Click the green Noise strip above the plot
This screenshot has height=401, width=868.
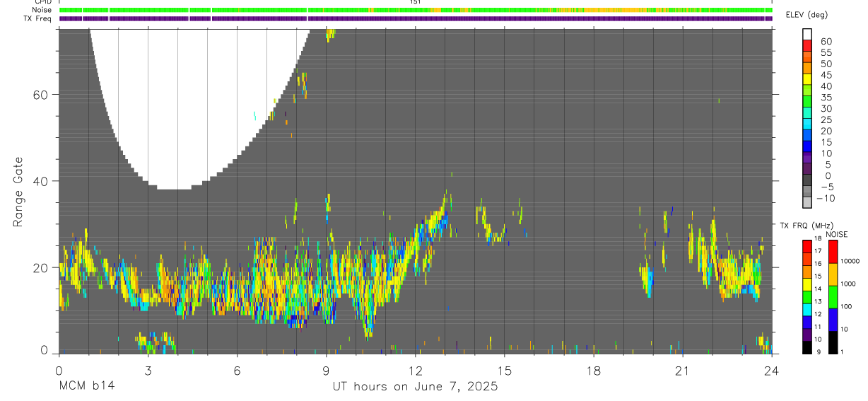click(x=416, y=10)
